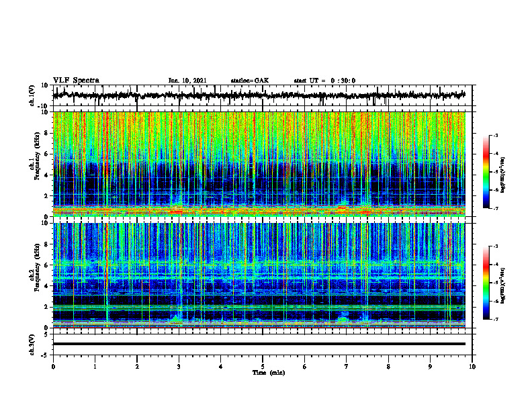The image size is (532, 411).
Task: Click the ch.1 voltage waveform trace panel
Action: (x=262, y=95)
